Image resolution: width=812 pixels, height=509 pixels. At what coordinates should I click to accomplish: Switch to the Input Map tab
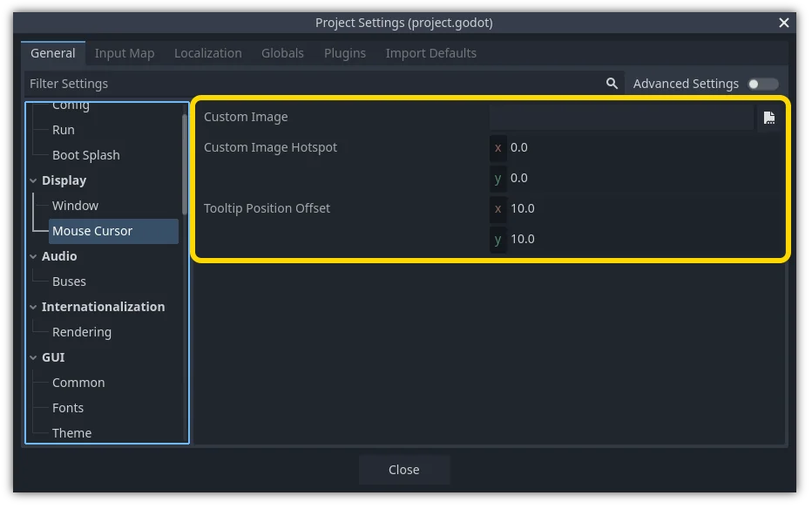(125, 53)
